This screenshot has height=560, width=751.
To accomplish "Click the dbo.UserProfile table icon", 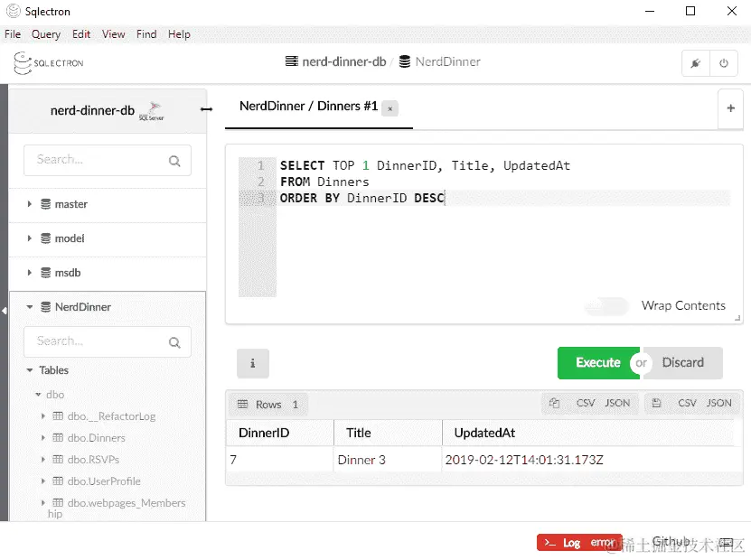I will pyautogui.click(x=58, y=481).
